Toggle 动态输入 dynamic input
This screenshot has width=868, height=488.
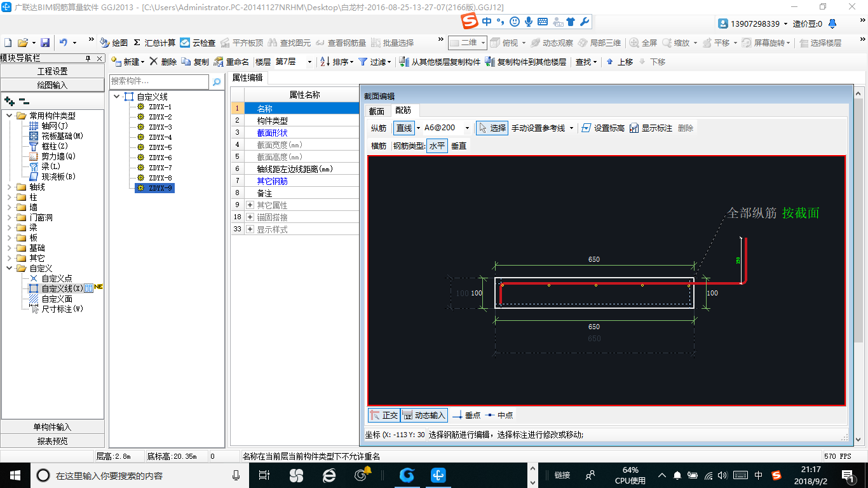tap(424, 415)
